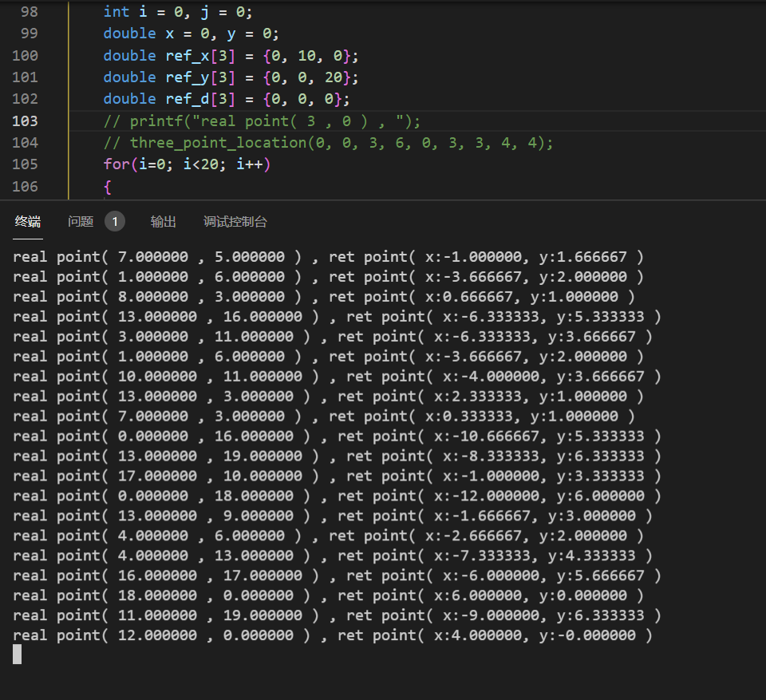Click the commented three_point_location call
766x700 pixels.
(328, 143)
